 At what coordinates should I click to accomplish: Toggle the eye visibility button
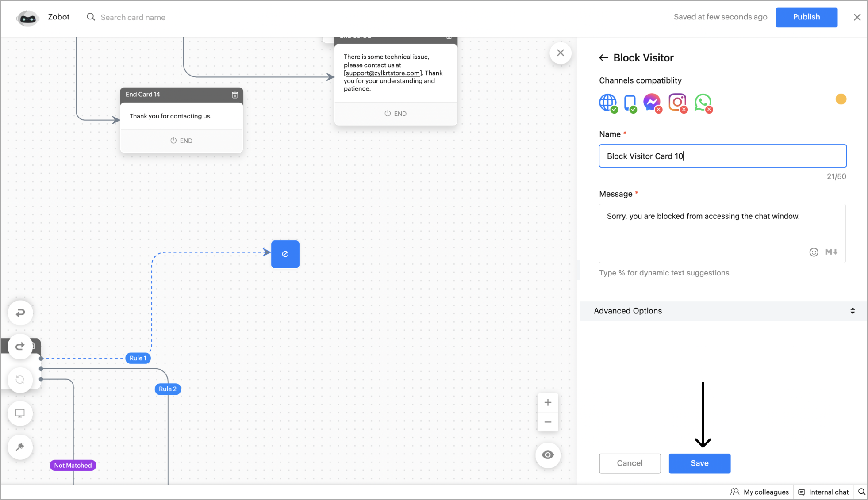(548, 455)
